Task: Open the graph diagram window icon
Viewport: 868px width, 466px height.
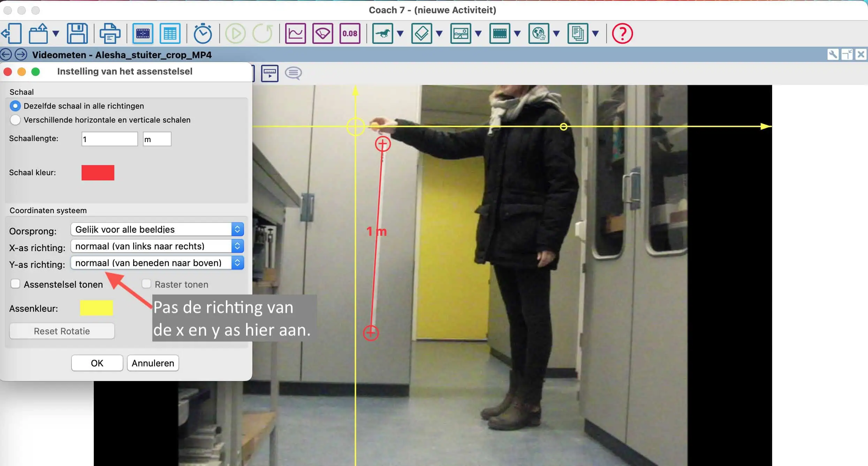Action: (x=295, y=33)
